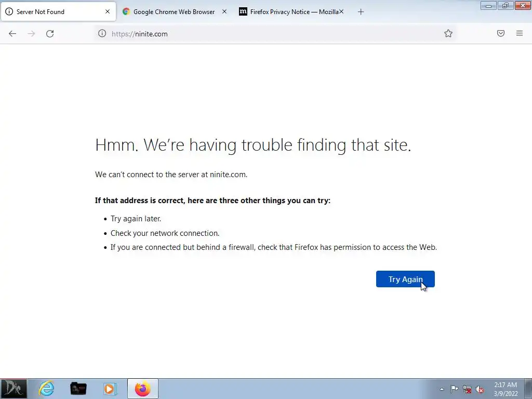Click the forward navigation arrow
Screen dimensions: 532x399
tap(31, 34)
